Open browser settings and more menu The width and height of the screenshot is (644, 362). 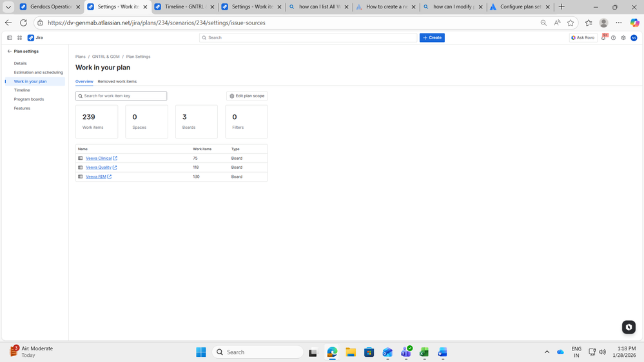click(x=618, y=23)
